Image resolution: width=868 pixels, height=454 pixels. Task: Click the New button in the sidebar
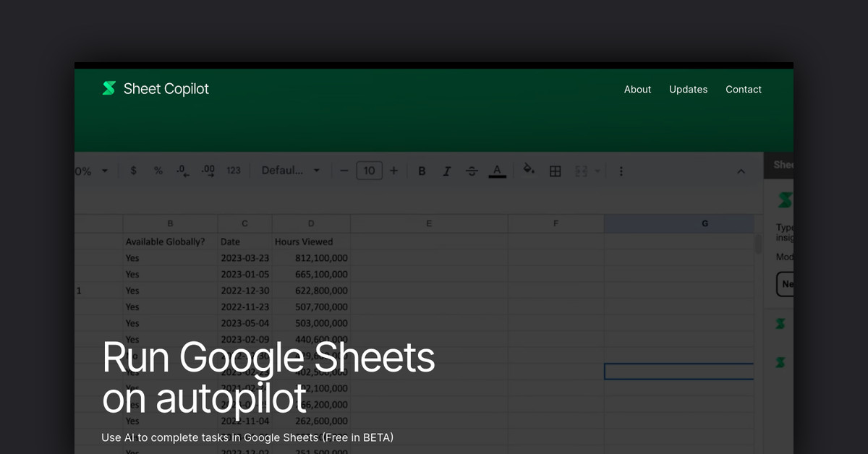[788, 283]
